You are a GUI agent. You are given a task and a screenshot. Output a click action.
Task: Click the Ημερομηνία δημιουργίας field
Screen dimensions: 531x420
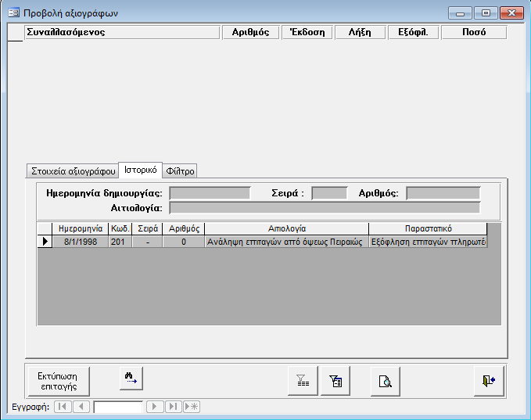208,192
